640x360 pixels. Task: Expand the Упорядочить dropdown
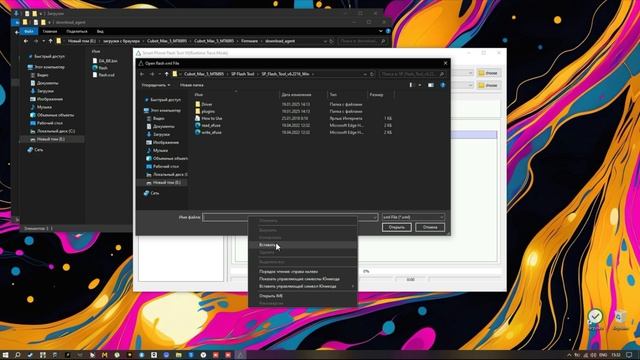156,85
